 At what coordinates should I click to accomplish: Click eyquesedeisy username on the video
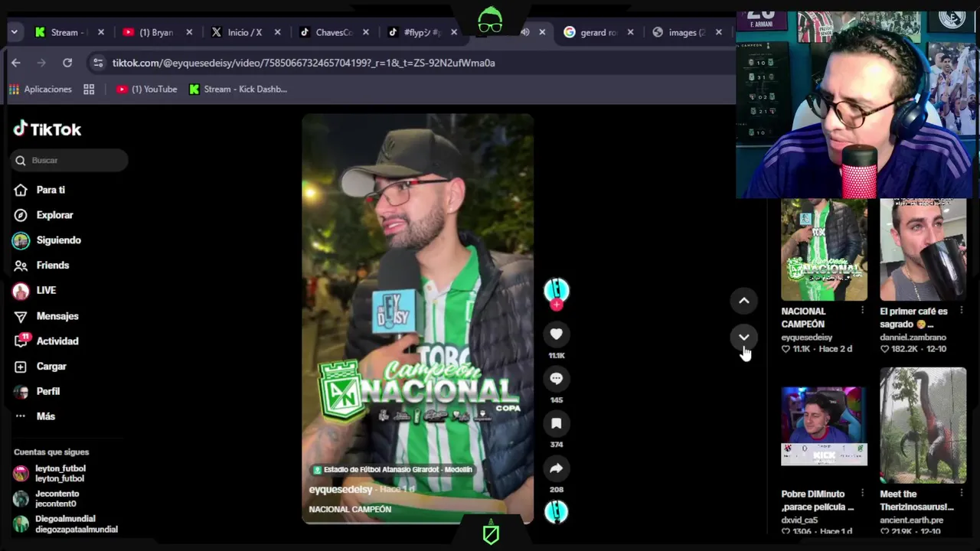click(x=340, y=489)
